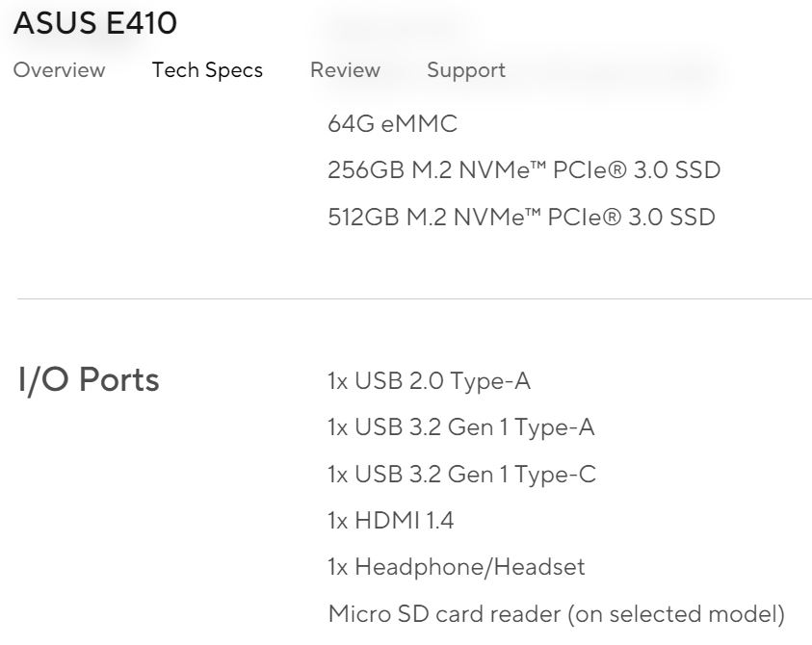Click the USB 2.0 Type-A entry
Image resolution: width=812 pixels, height=645 pixels.
coord(430,381)
